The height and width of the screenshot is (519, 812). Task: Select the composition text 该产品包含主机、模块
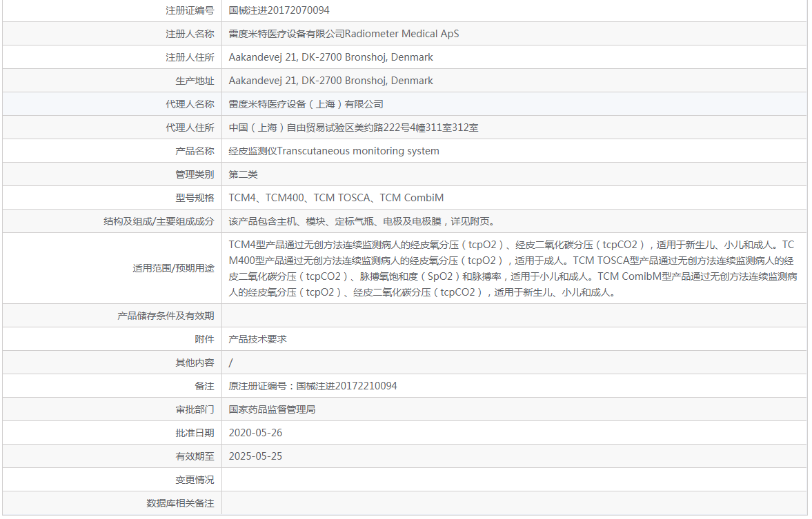[x=363, y=221]
